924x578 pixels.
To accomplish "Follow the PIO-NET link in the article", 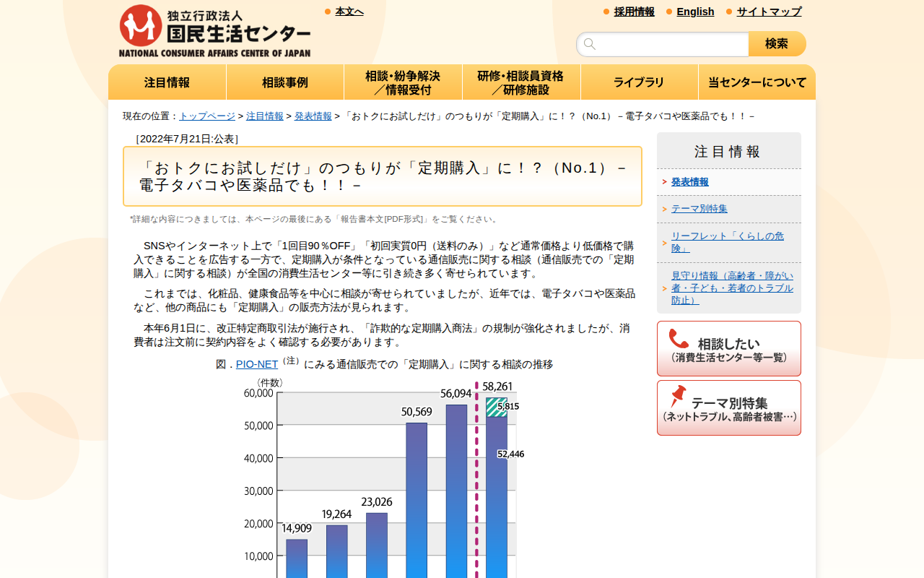I will pos(257,364).
